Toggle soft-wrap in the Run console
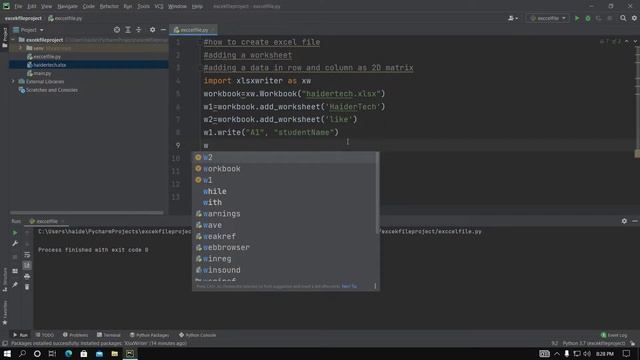 click(x=27, y=255)
